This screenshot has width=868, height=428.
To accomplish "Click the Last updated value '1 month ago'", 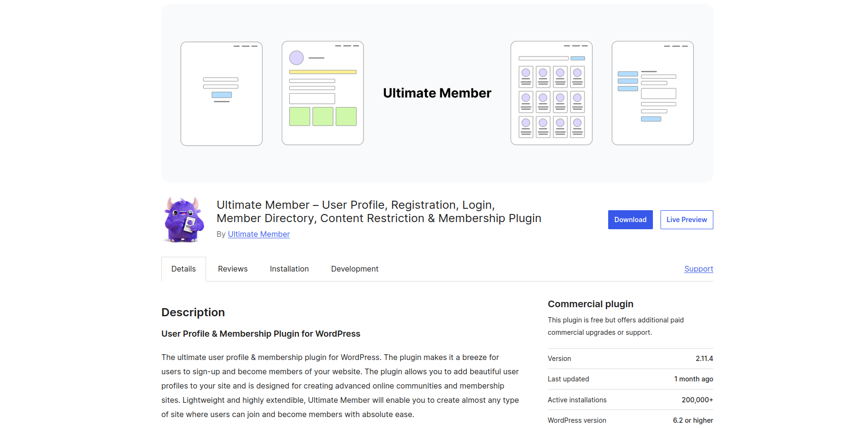I will tap(693, 379).
